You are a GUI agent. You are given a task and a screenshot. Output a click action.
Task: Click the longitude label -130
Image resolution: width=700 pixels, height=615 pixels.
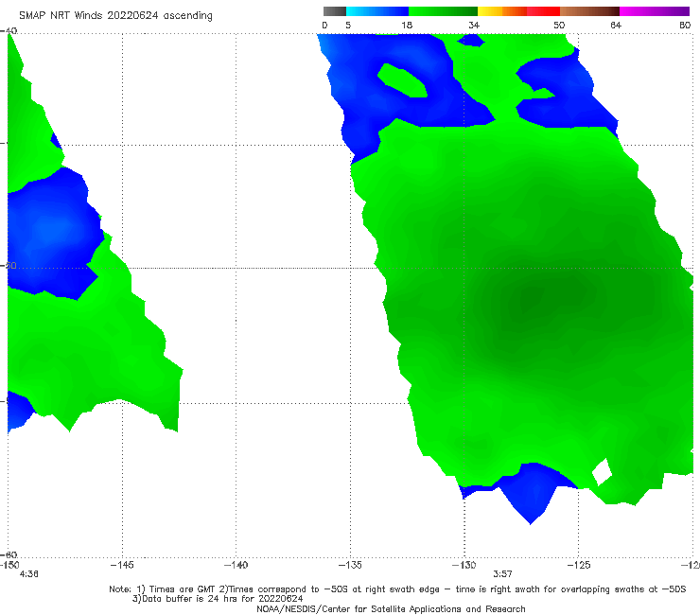click(464, 565)
